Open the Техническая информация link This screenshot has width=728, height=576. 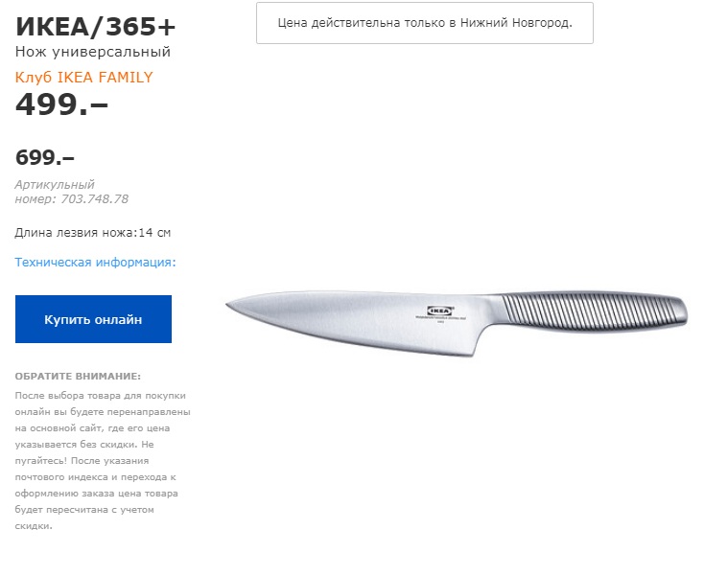click(96, 262)
